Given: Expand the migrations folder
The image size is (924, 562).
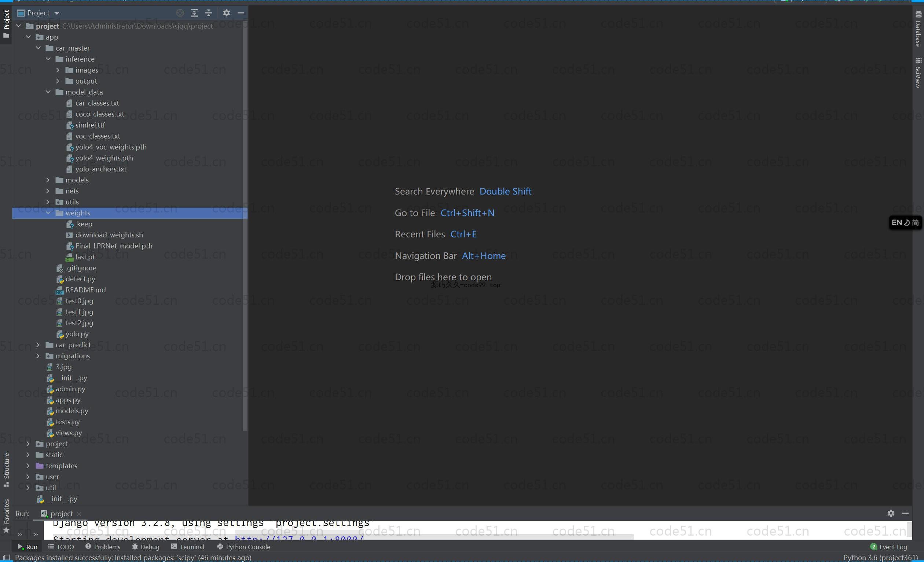Looking at the screenshot, I should click(38, 356).
